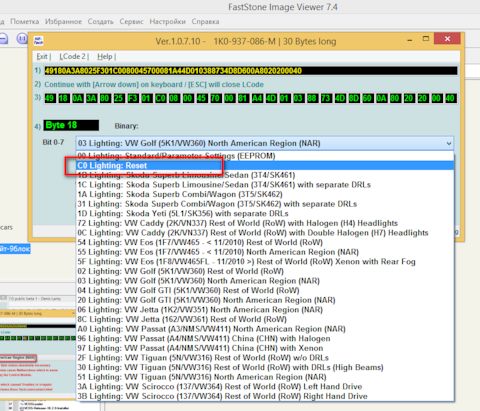The image size is (480, 411).
Task: Click the LCode app icon in title bar
Action: pos(38,41)
